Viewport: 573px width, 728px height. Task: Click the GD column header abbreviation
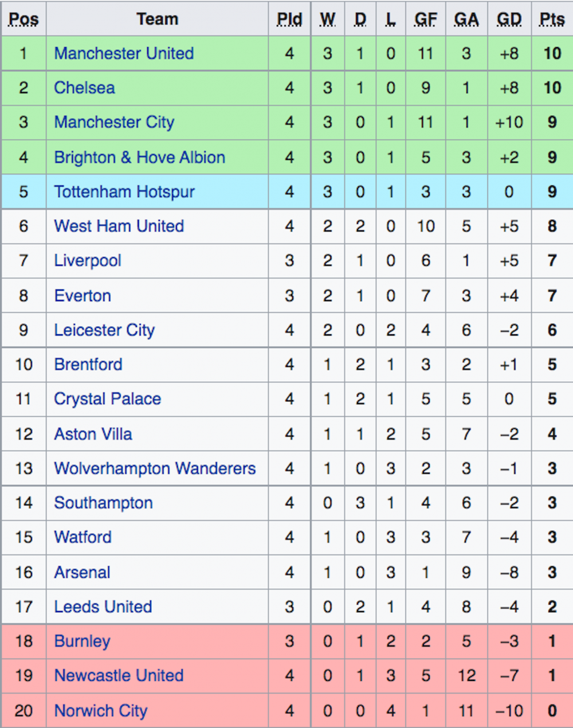pyautogui.click(x=509, y=19)
